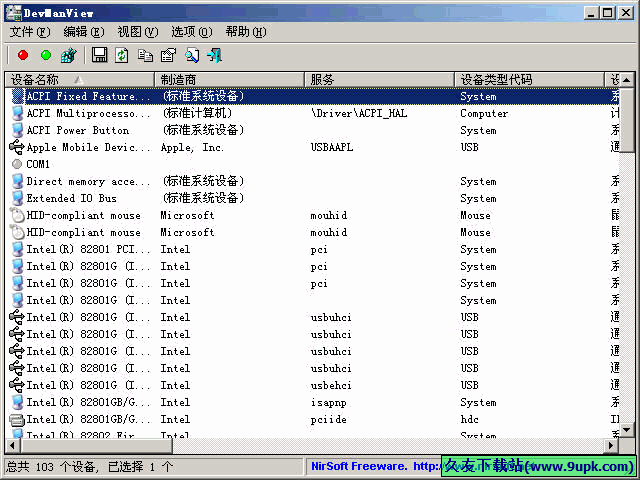
Task: Maximize the DevManView window
Action: pos(608,13)
